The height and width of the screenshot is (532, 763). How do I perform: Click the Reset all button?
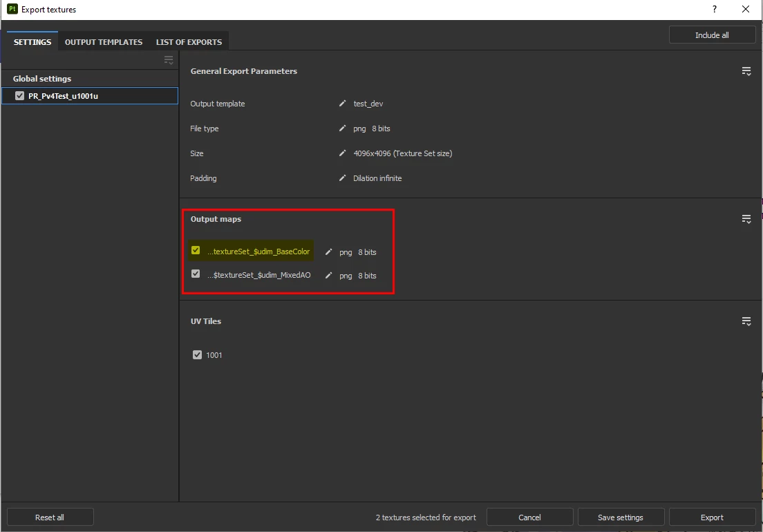tap(50, 517)
